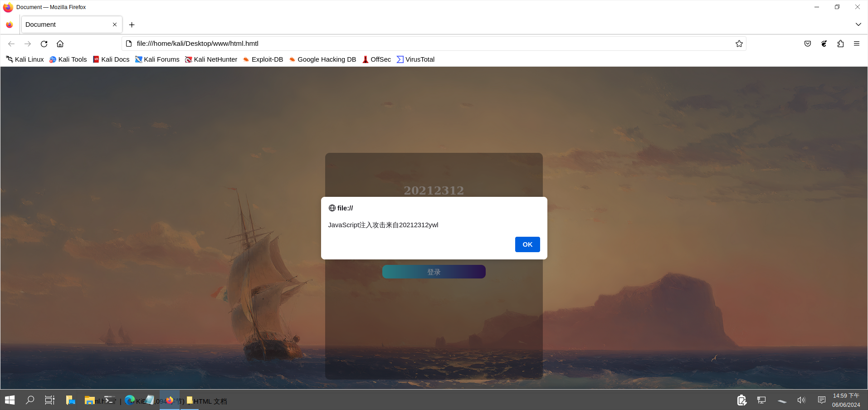Screen dimensions: 868x410
Task: Go back with the back arrow
Action: point(11,44)
